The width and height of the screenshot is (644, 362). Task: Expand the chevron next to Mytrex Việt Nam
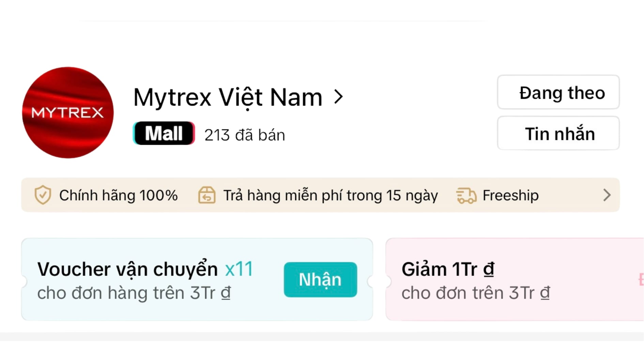(x=338, y=97)
